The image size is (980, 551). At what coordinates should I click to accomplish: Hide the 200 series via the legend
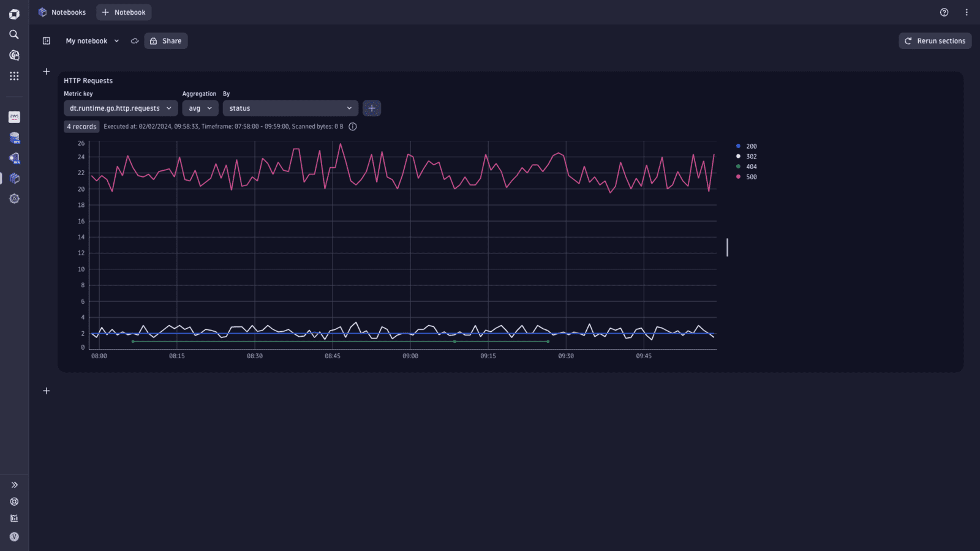click(x=748, y=146)
